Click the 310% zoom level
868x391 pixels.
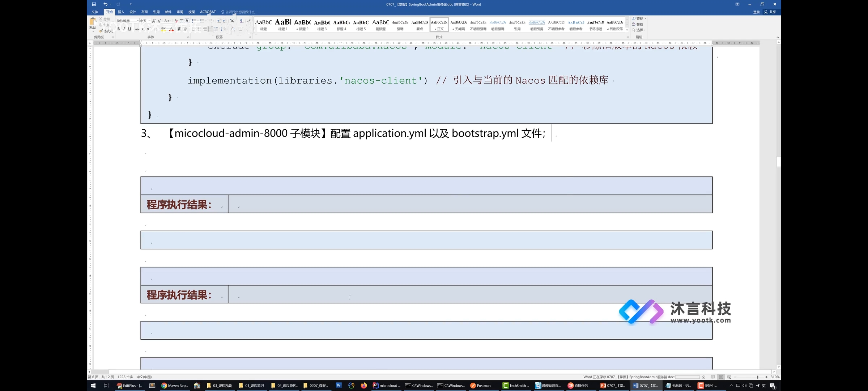coord(775,377)
